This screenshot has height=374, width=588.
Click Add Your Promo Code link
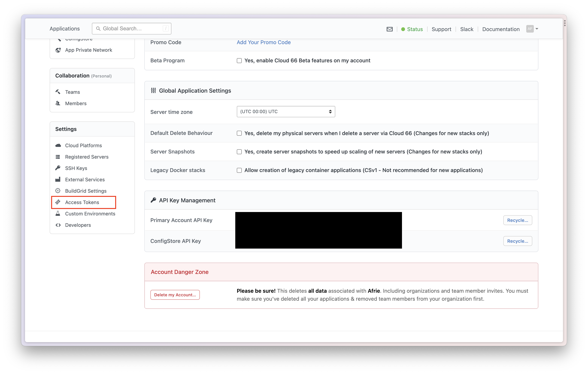tap(264, 42)
